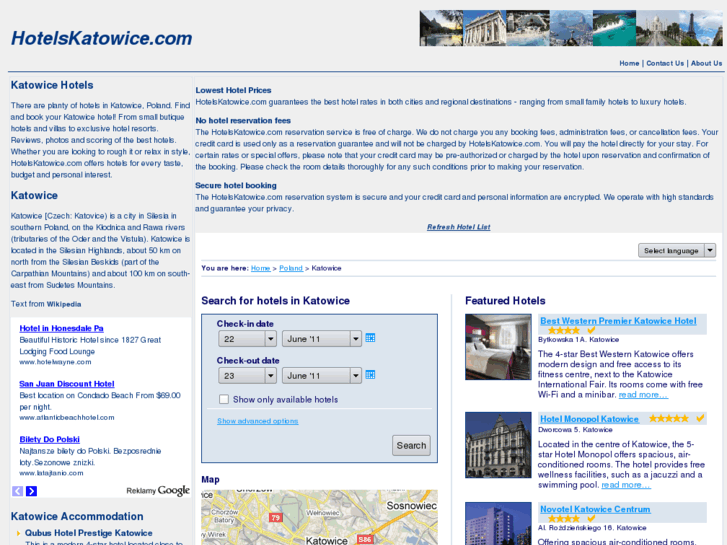Click read more for Best Western
This screenshot has height=545, width=727.
643,395
